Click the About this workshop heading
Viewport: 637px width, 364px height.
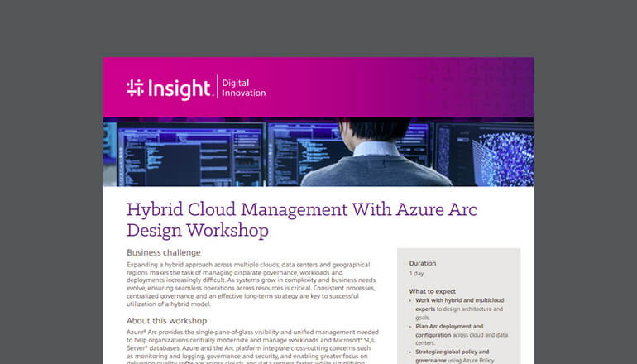166,320
